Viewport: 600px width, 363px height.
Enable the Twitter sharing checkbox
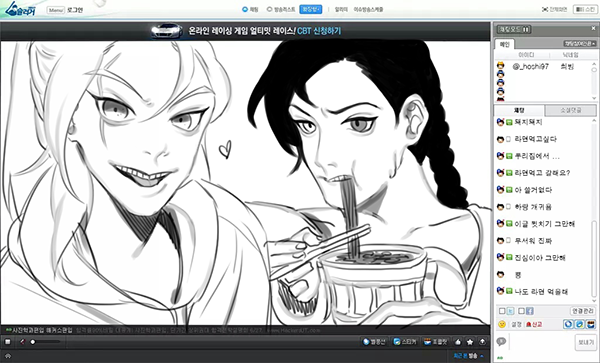(x=502, y=311)
